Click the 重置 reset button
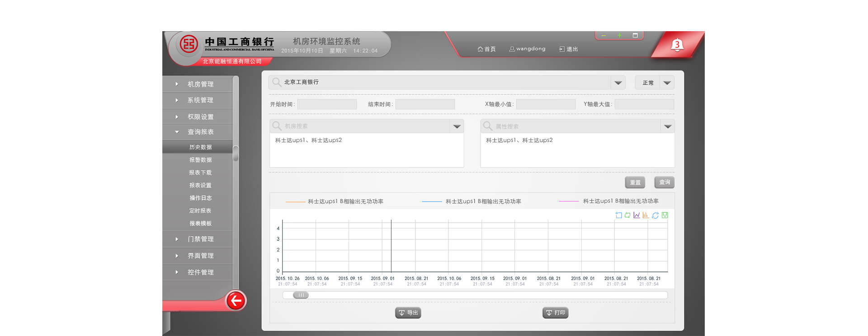The height and width of the screenshot is (336, 868). [x=635, y=182]
